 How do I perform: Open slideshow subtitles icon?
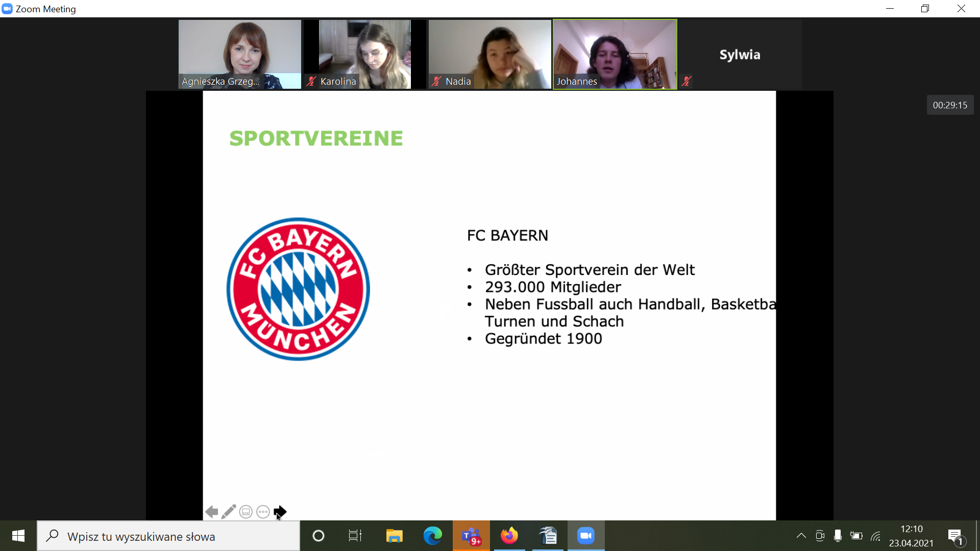click(246, 512)
